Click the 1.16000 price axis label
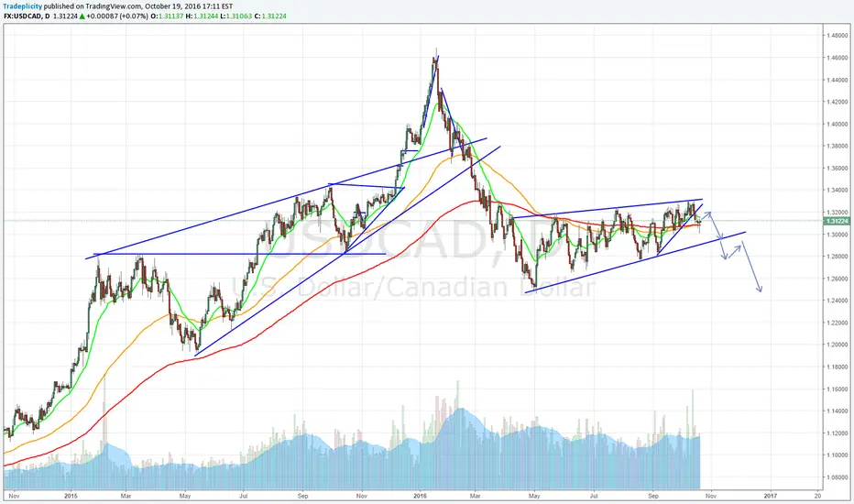 coord(838,389)
